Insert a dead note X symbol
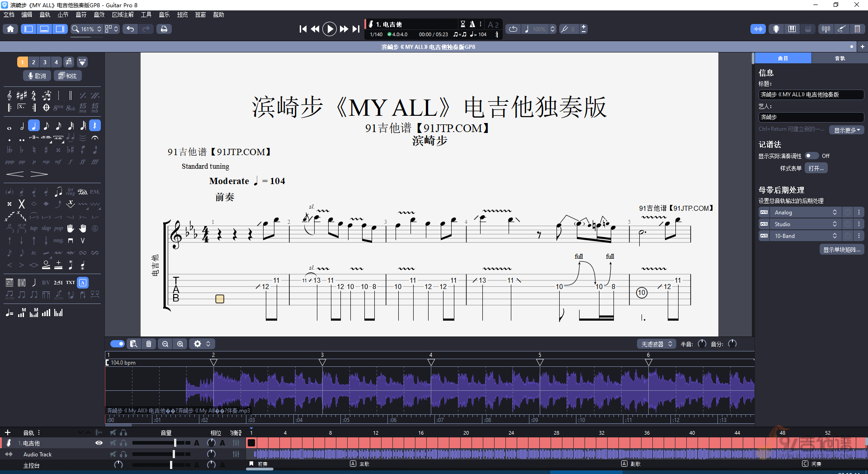Image resolution: width=868 pixels, height=474 pixels. (x=21, y=204)
